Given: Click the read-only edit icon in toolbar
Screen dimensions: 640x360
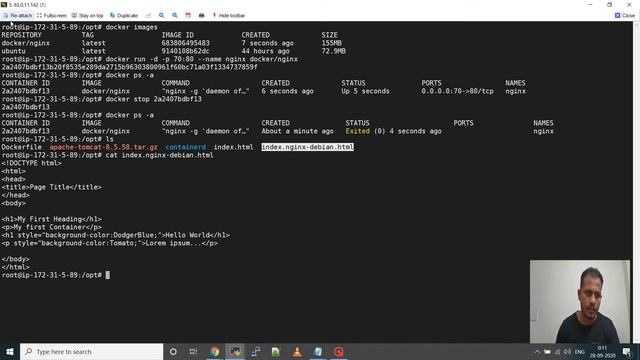Looking at the screenshot, I should (x=148, y=16).
